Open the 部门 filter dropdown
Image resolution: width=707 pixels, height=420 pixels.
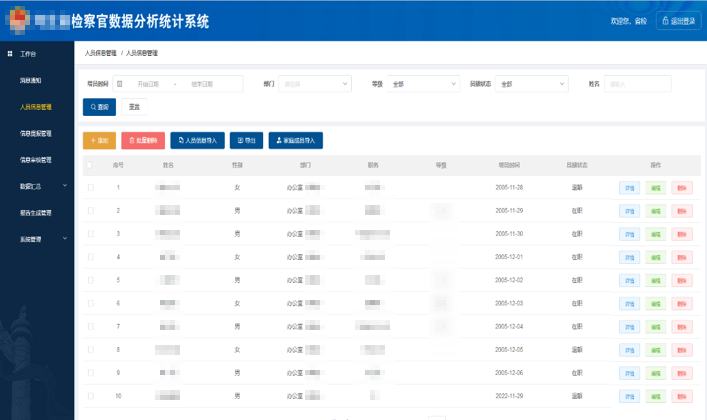pyautogui.click(x=315, y=84)
